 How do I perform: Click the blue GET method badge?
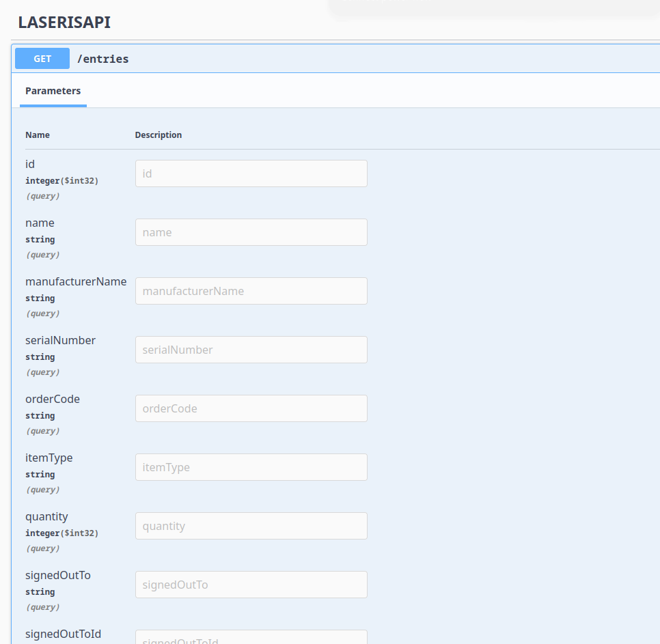[x=42, y=59]
